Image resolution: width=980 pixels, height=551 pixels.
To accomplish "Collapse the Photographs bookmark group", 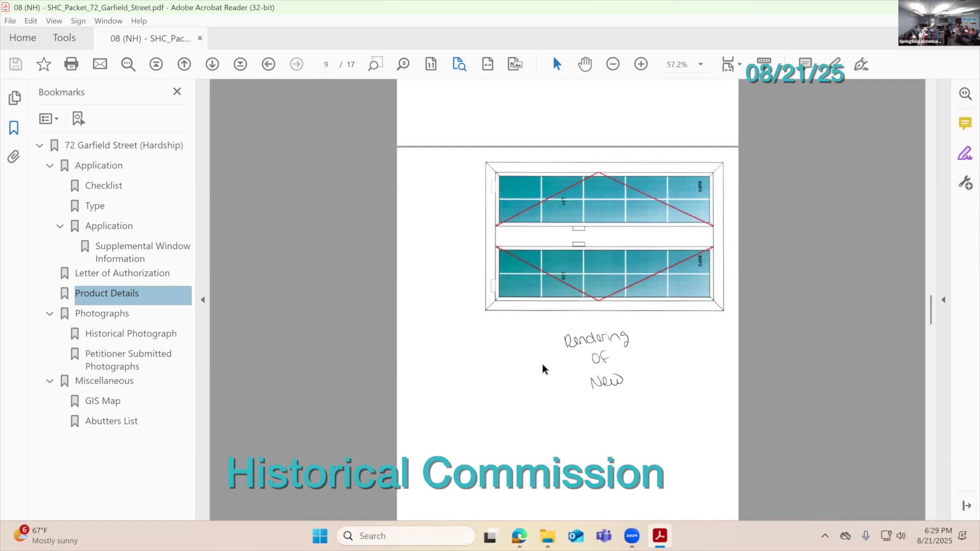I will pos(50,313).
